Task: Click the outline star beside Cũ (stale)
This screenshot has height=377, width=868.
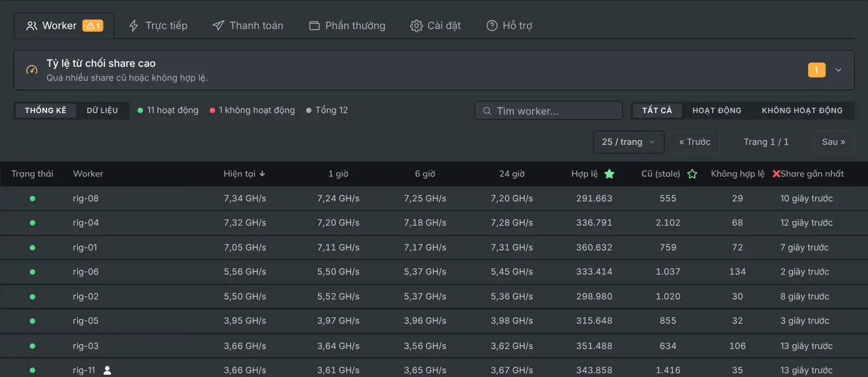Action: (x=692, y=174)
